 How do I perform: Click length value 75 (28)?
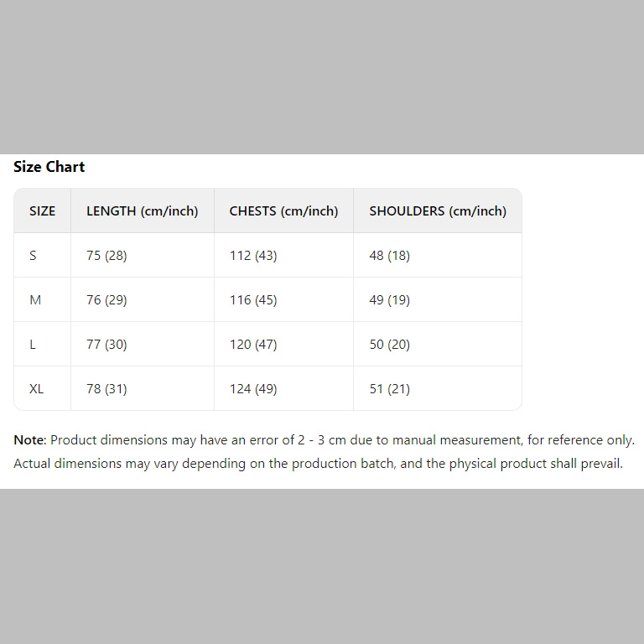coord(106,256)
